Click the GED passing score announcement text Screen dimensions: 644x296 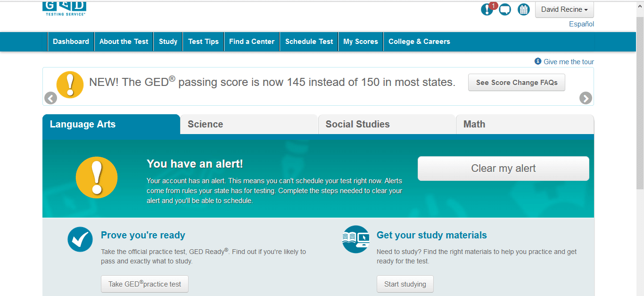[x=272, y=82]
